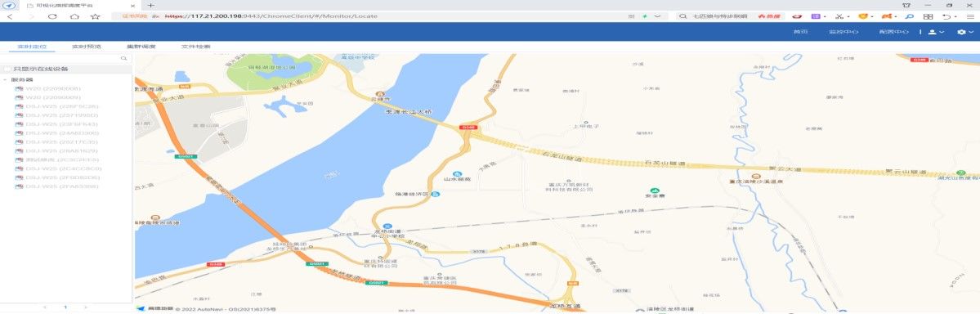Bookmark page with the star icon
The height and width of the screenshot is (314, 980).
pyautogui.click(x=95, y=16)
